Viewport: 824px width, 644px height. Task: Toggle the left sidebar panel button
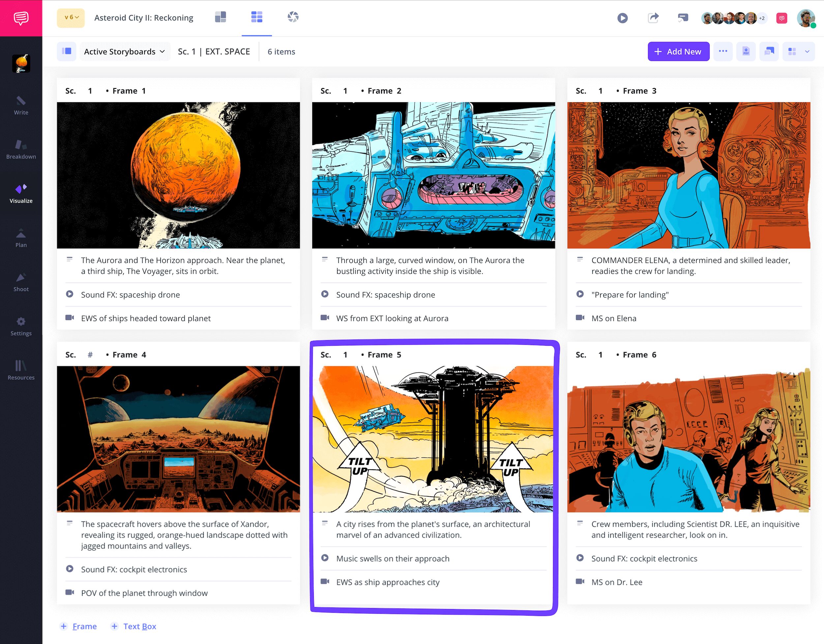(66, 51)
